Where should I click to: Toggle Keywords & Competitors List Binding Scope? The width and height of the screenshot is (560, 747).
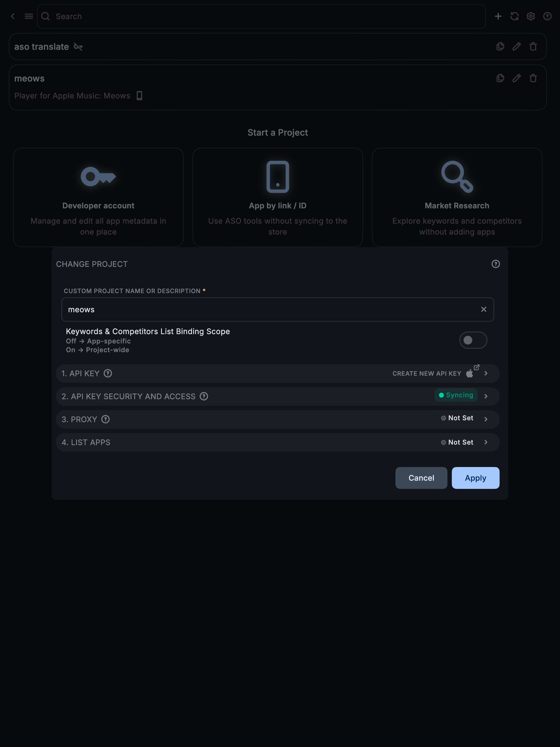click(x=473, y=340)
